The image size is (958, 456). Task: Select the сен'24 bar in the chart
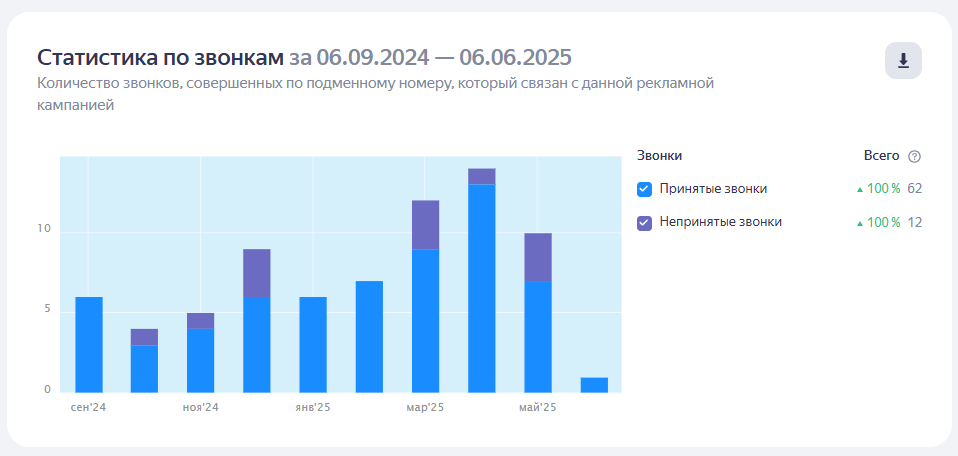click(x=89, y=345)
